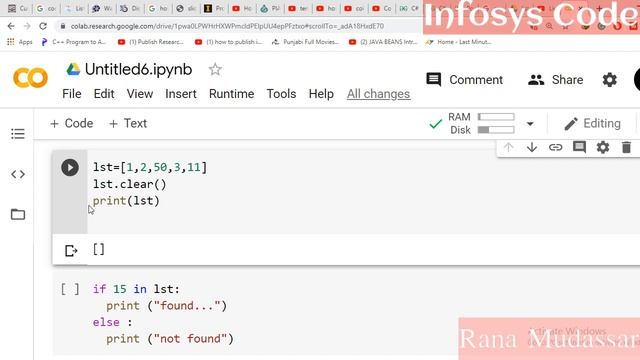Open the (1) how to publish i... bookmark
Screen dimensions: 640x360
(x=228, y=42)
